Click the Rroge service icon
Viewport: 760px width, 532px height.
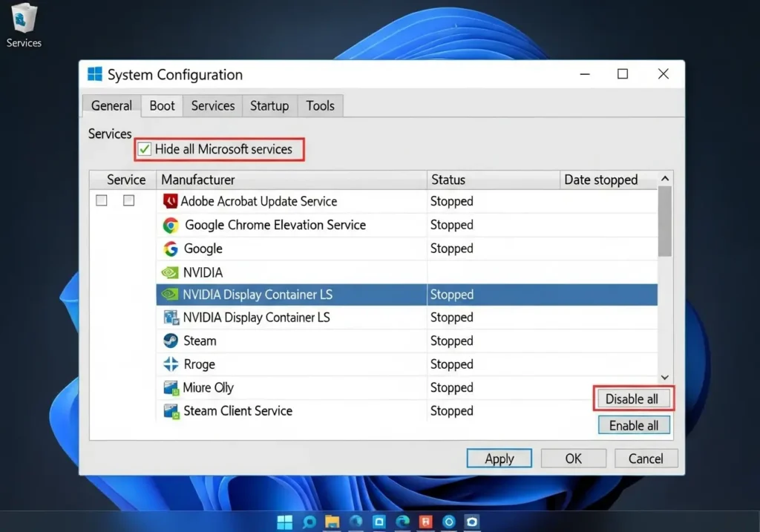pyautogui.click(x=171, y=364)
